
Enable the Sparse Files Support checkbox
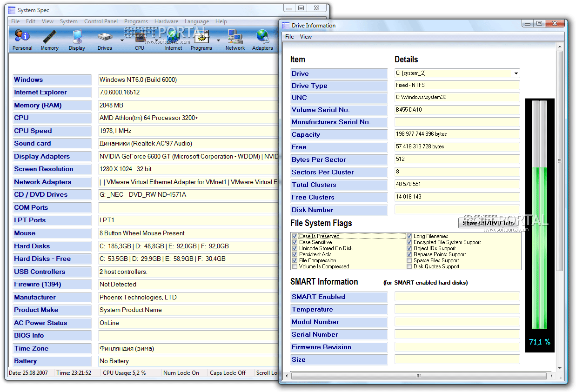(x=409, y=260)
